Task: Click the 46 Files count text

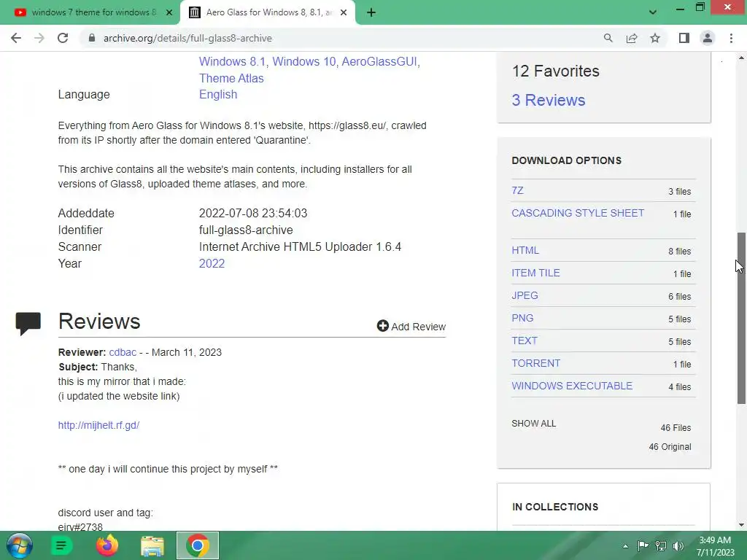Action: tap(676, 427)
